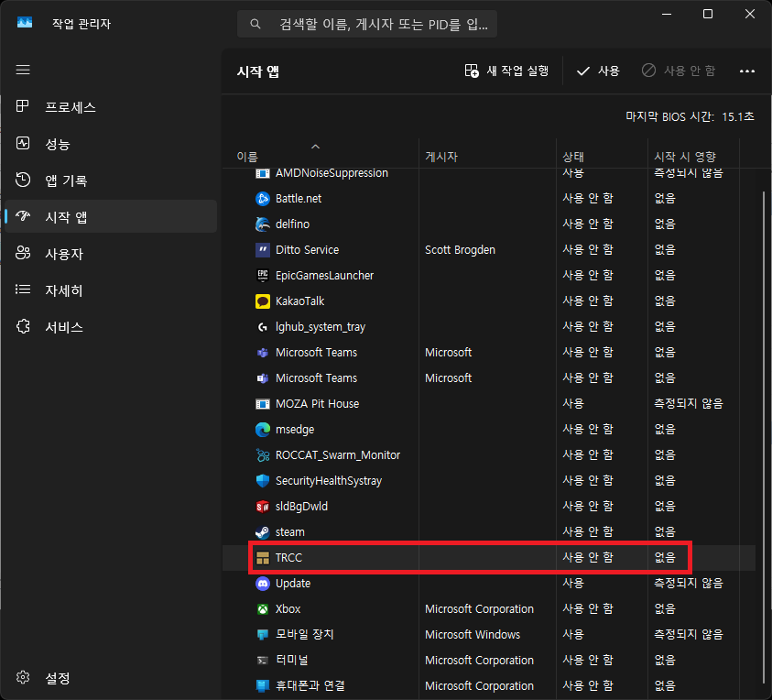Click the TRCC icon
This screenshot has width=772, height=700.
263,558
